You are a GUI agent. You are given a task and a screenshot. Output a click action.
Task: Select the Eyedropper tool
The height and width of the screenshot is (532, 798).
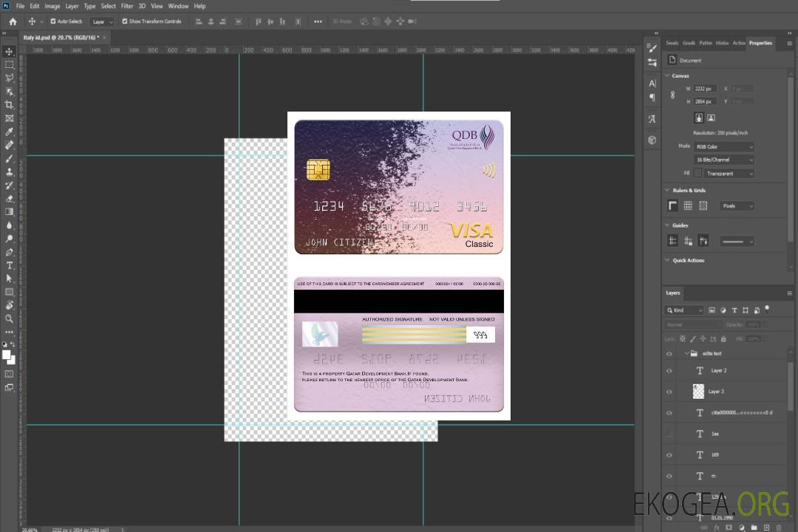pyautogui.click(x=9, y=132)
